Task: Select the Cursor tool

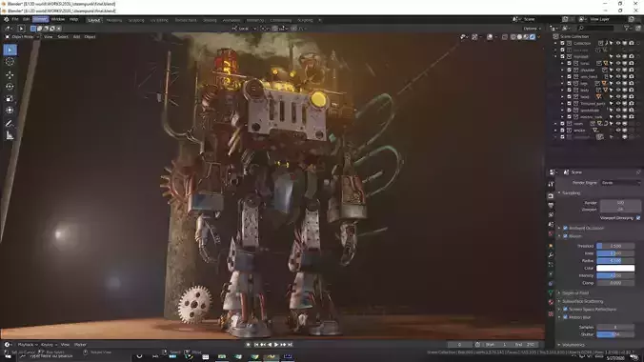Action: [x=10, y=62]
